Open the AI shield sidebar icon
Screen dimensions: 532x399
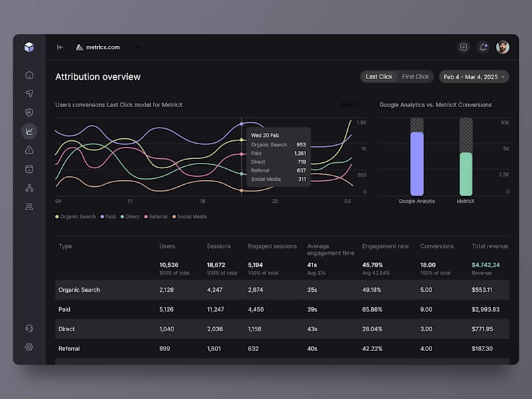pyautogui.click(x=29, y=112)
